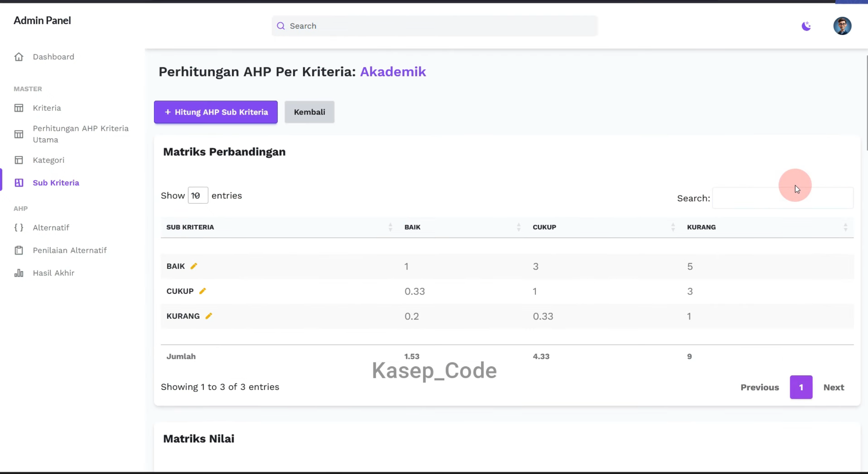The height and width of the screenshot is (474, 868).
Task: Click the Penilaian Alternatif clipboard icon
Action: [x=19, y=250]
